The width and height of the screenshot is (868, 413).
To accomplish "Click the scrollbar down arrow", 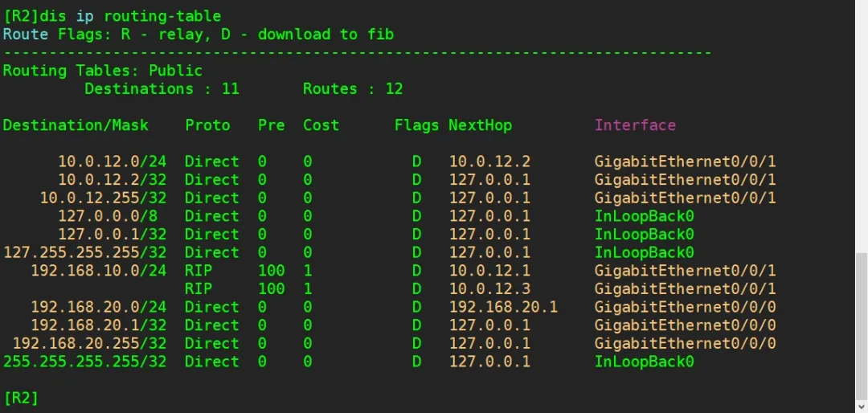I will click(x=861, y=406).
